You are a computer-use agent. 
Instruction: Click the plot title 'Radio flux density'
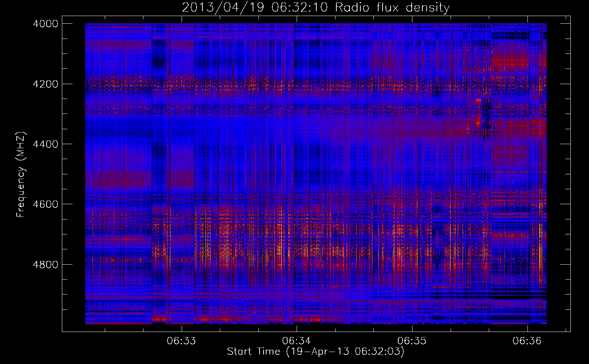click(392, 8)
